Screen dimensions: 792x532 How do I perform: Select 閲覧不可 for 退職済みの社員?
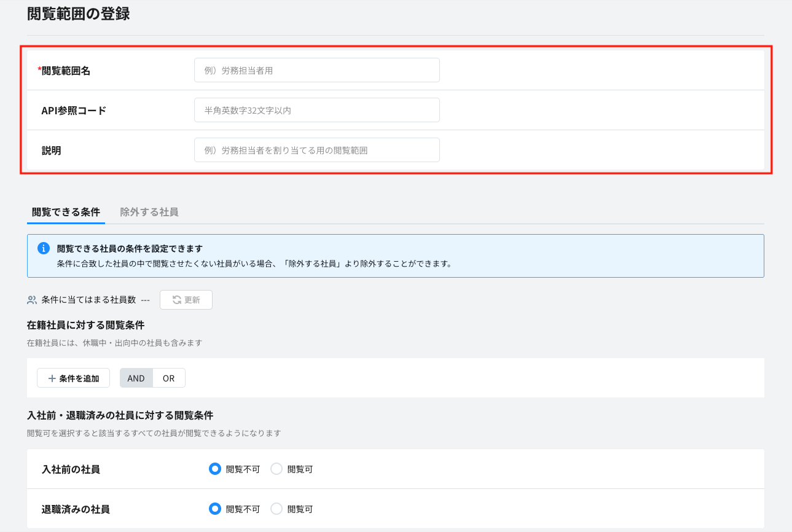[215, 509]
